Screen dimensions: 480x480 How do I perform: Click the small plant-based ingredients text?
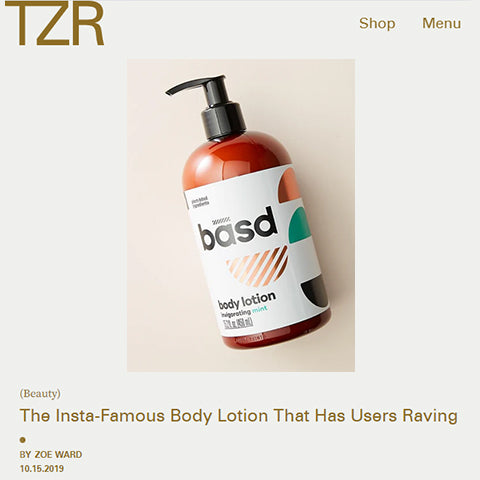(x=200, y=202)
